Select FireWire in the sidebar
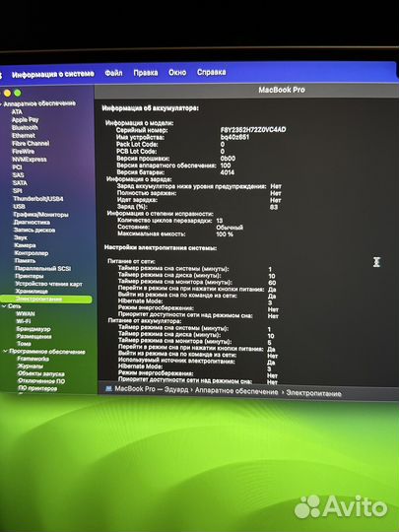399x532 pixels. coord(23,152)
